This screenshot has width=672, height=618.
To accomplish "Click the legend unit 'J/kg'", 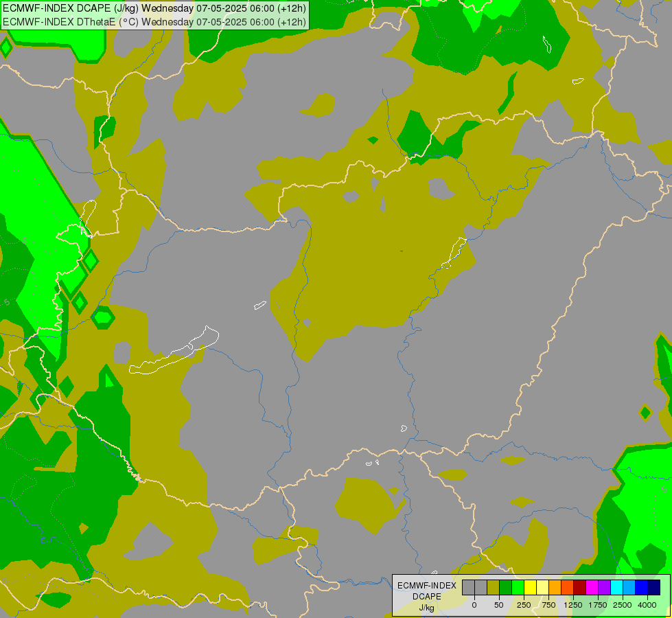I will click(x=426, y=608).
